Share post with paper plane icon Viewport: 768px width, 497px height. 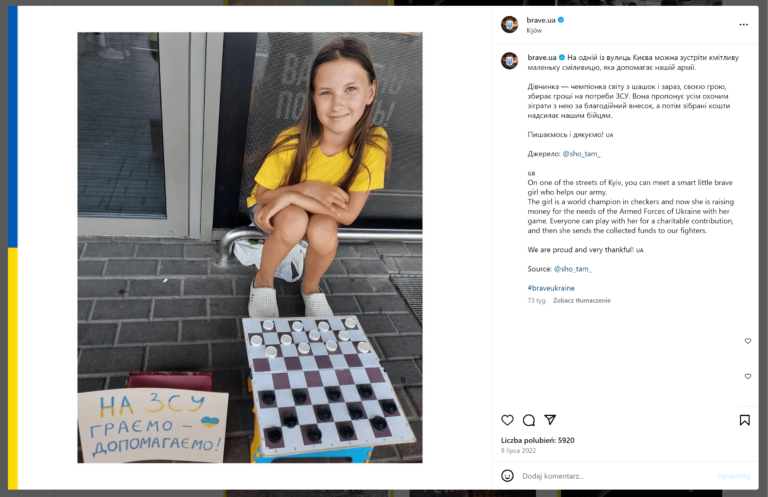(x=550, y=420)
